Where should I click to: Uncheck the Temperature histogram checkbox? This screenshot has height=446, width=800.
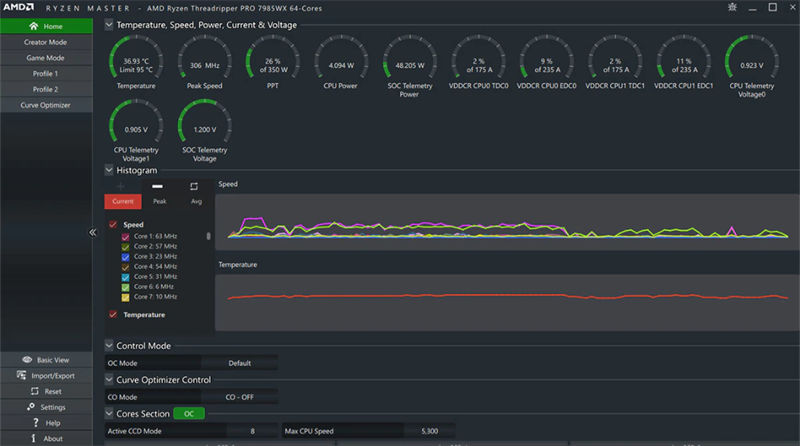tap(112, 314)
